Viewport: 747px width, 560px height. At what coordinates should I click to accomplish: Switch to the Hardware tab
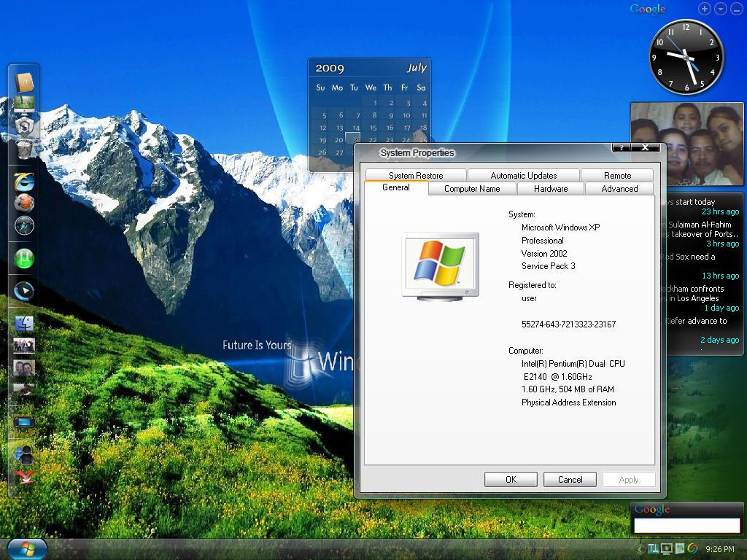click(x=550, y=188)
